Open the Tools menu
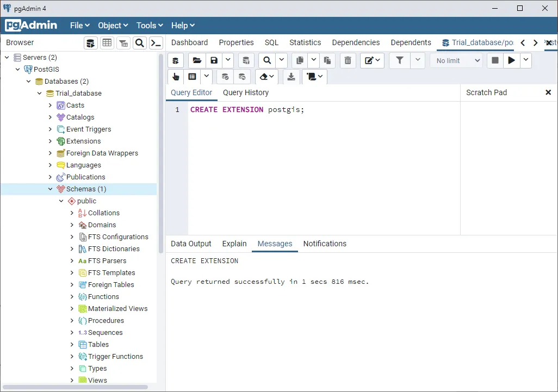The height and width of the screenshot is (392, 558). pos(150,26)
